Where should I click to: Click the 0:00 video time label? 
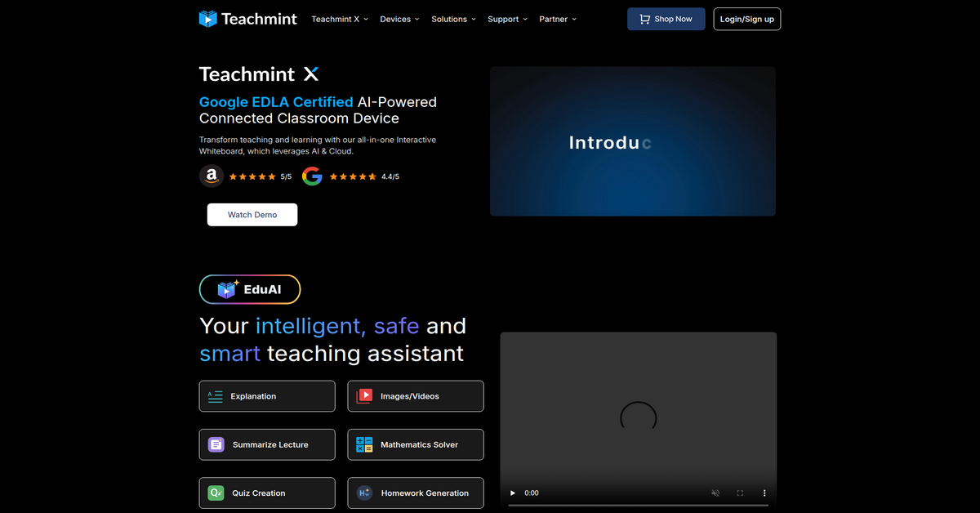tap(531, 493)
